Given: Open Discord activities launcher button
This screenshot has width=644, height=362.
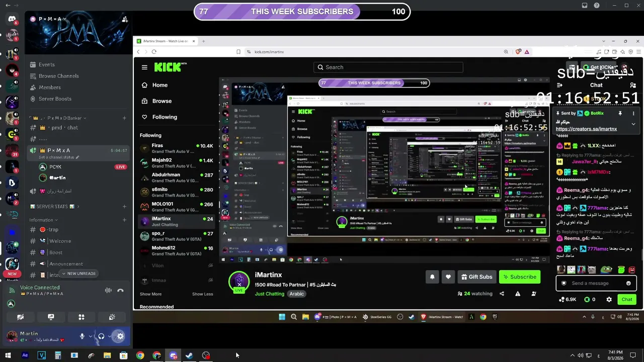Looking at the screenshot, I should 82,317.
